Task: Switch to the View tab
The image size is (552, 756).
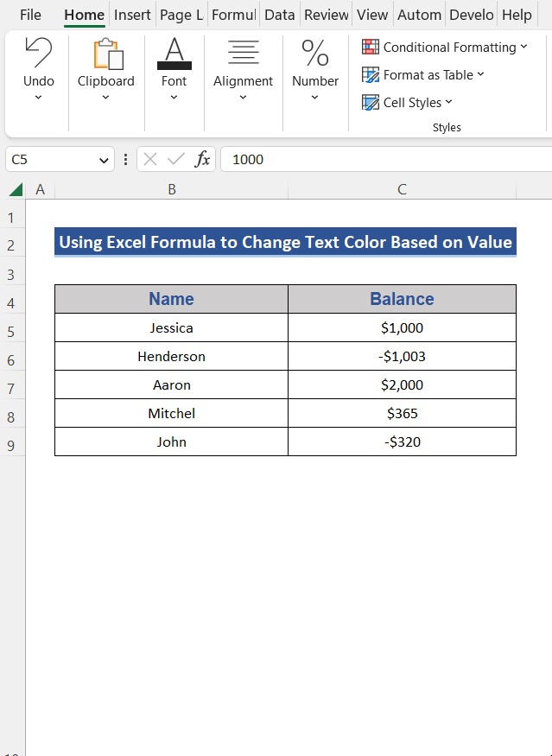Action: coord(372,15)
